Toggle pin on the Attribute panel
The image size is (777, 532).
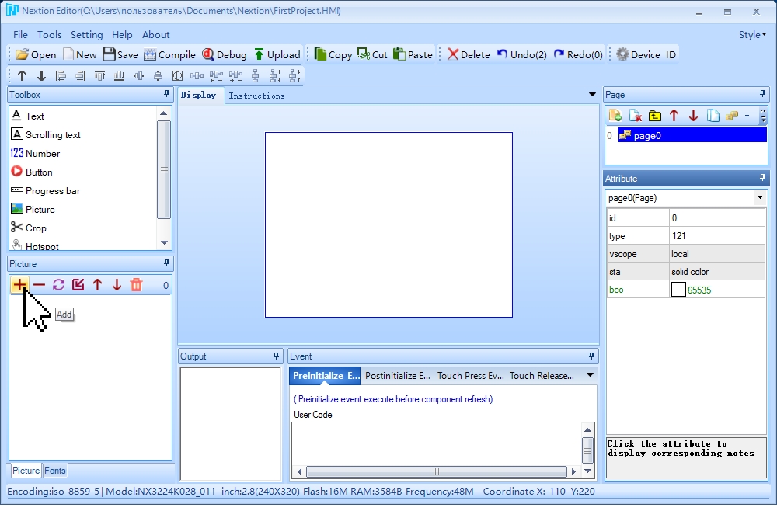point(762,177)
